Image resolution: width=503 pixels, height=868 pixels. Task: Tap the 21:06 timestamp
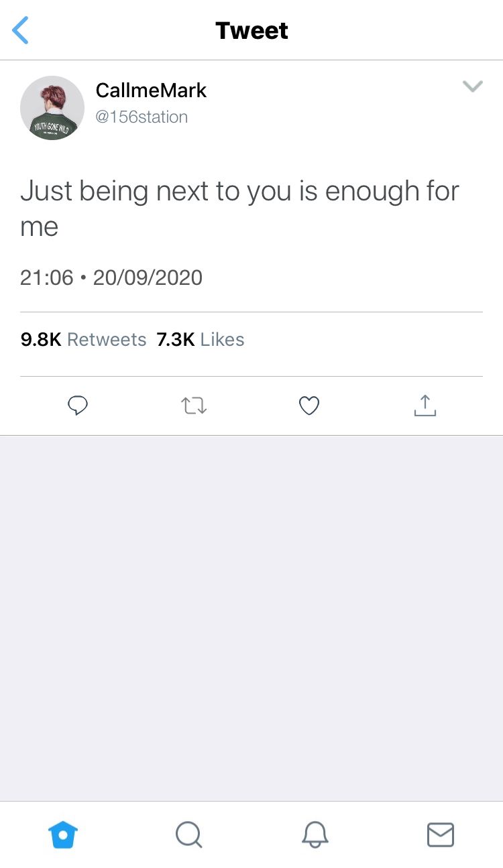click(46, 277)
